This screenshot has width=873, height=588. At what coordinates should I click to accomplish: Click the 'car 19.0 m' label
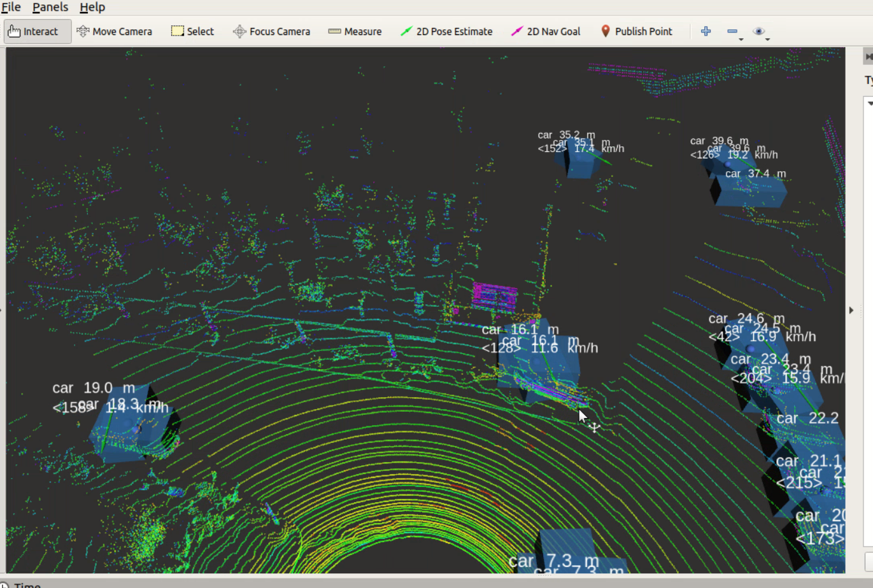(x=94, y=388)
